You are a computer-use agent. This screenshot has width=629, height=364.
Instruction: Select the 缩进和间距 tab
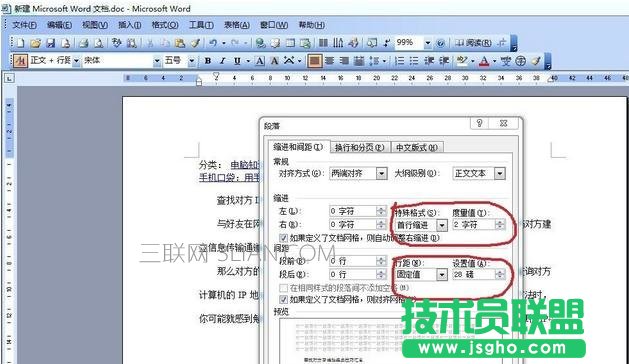coord(298,147)
